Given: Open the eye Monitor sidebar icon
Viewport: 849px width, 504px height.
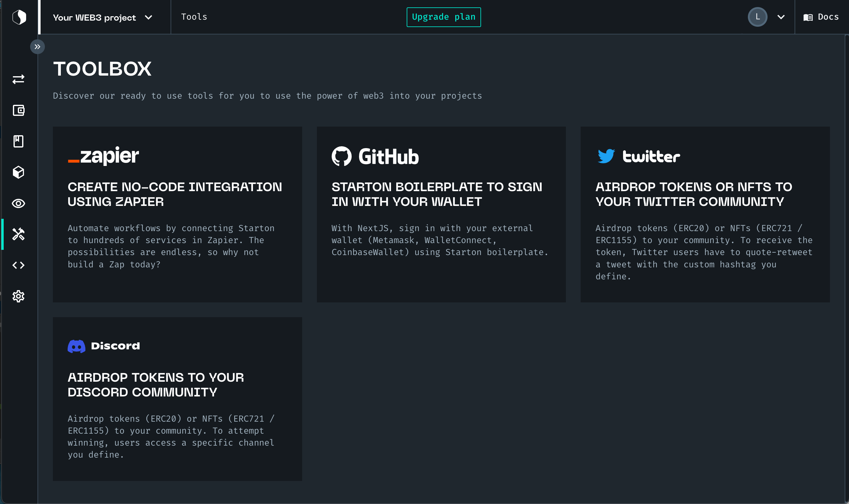Looking at the screenshot, I should point(18,203).
